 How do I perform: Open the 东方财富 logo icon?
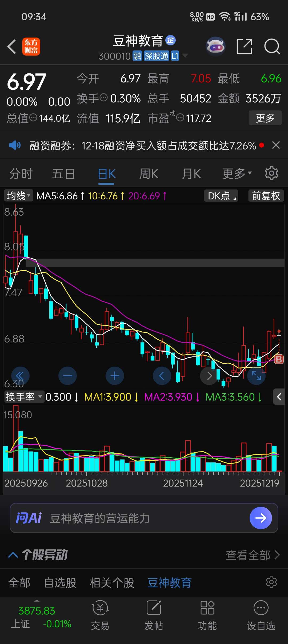pyautogui.click(x=31, y=46)
